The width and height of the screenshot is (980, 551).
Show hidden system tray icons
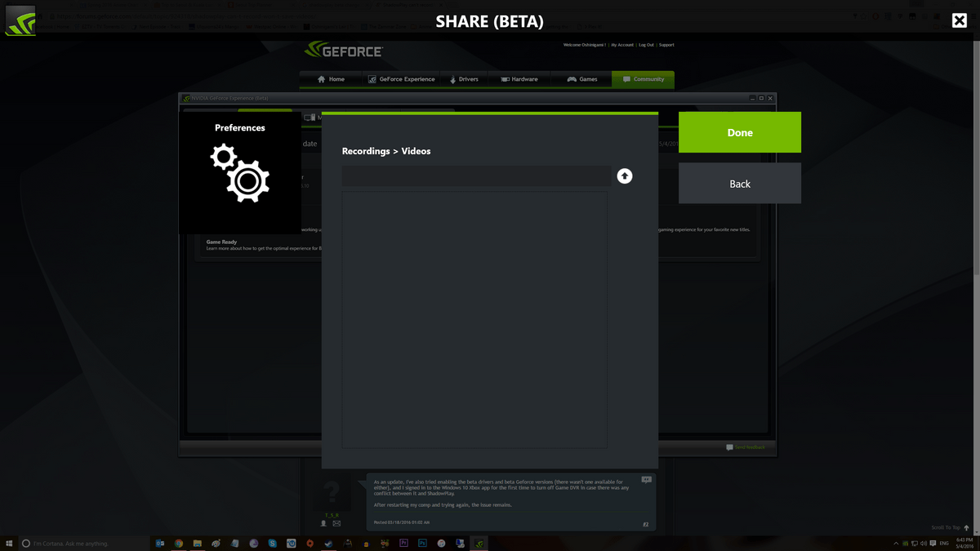896,543
